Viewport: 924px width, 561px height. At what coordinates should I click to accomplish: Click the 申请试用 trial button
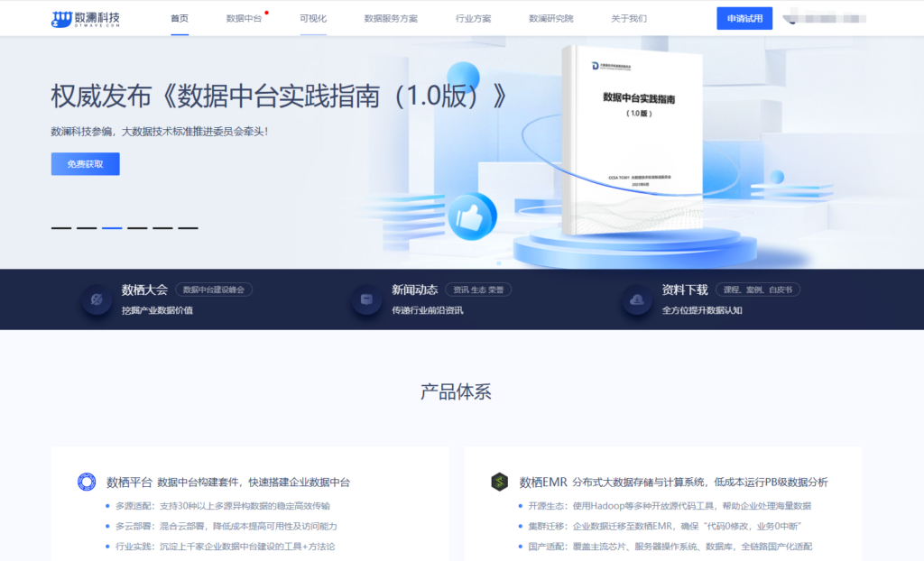coord(744,18)
